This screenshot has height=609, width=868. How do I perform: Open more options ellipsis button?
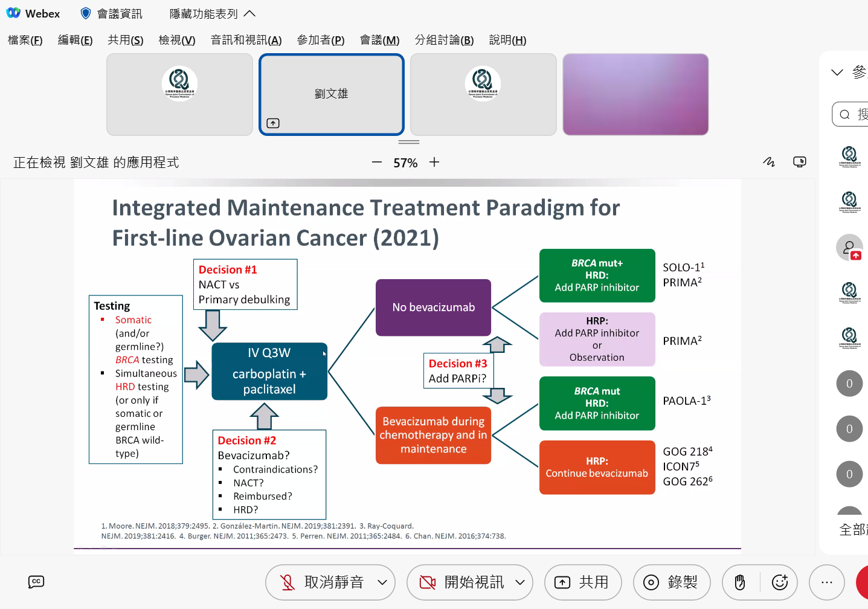click(827, 582)
